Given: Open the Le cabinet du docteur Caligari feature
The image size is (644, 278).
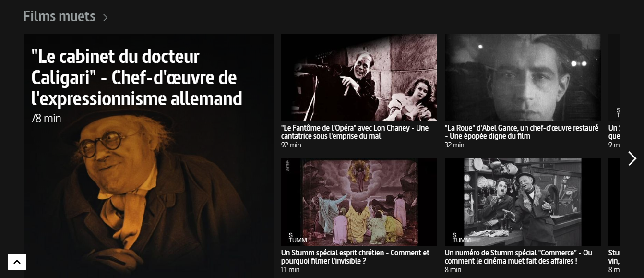Looking at the screenshot, I should (148, 156).
